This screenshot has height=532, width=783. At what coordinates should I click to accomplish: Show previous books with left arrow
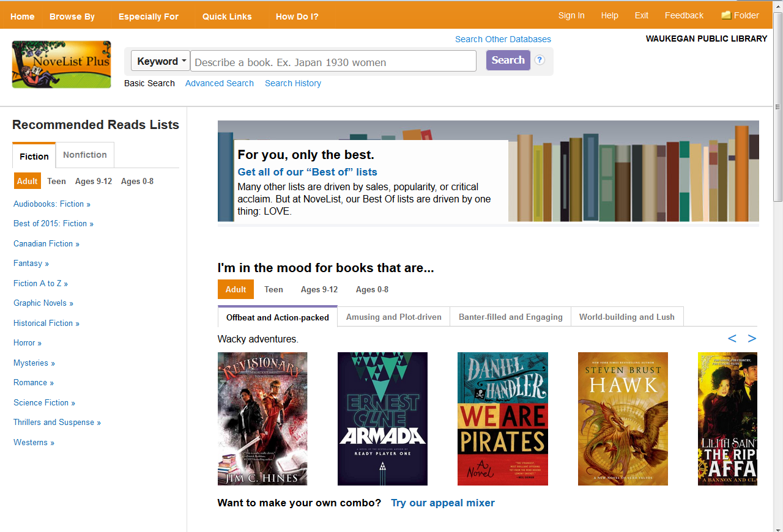pos(732,338)
